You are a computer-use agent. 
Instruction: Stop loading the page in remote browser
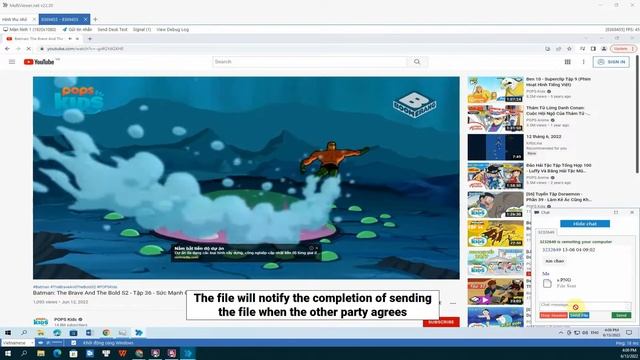point(28,49)
